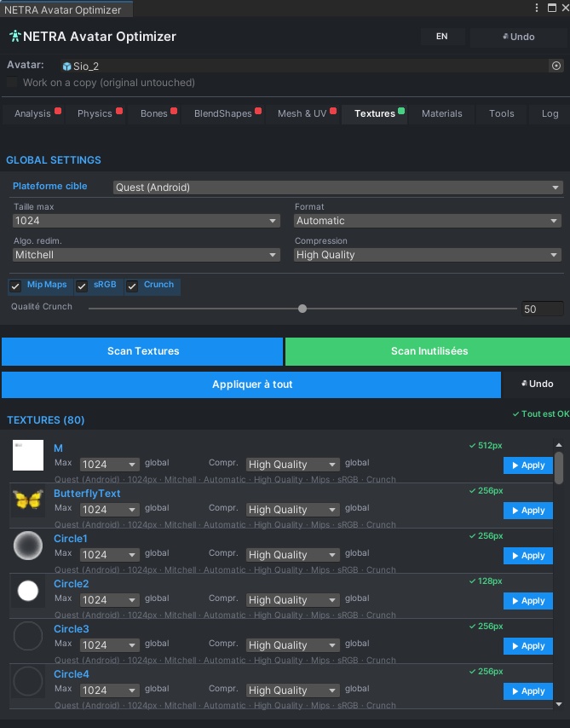Click the Circle2 white dot thumbnail
Image resolution: width=570 pixels, height=728 pixels.
pyautogui.click(x=28, y=591)
